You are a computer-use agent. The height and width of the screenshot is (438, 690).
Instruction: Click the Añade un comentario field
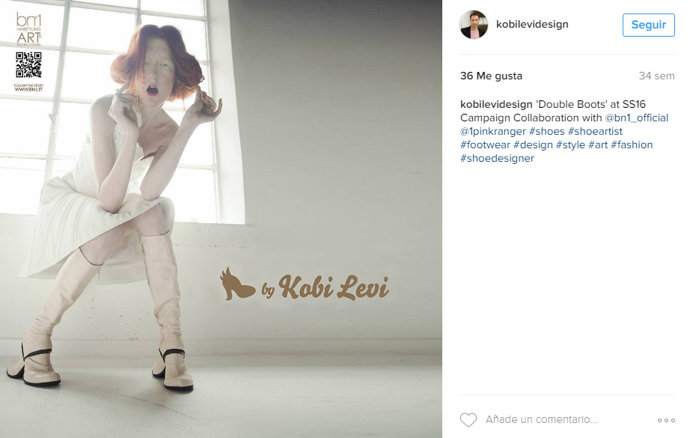(x=541, y=420)
